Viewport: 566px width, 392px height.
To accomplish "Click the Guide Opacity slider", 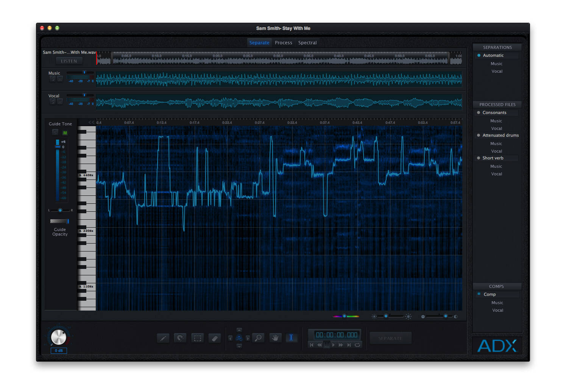I will tap(59, 221).
